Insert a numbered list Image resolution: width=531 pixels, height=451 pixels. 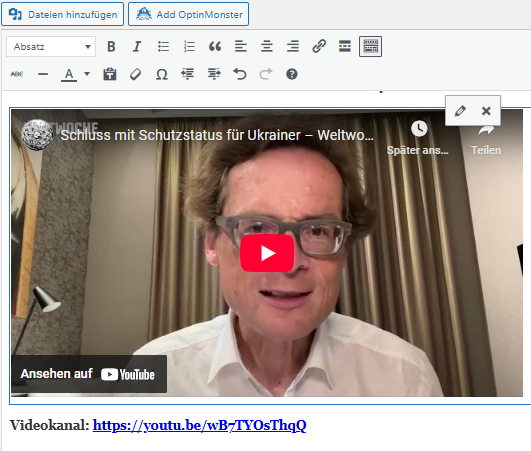coord(189,46)
